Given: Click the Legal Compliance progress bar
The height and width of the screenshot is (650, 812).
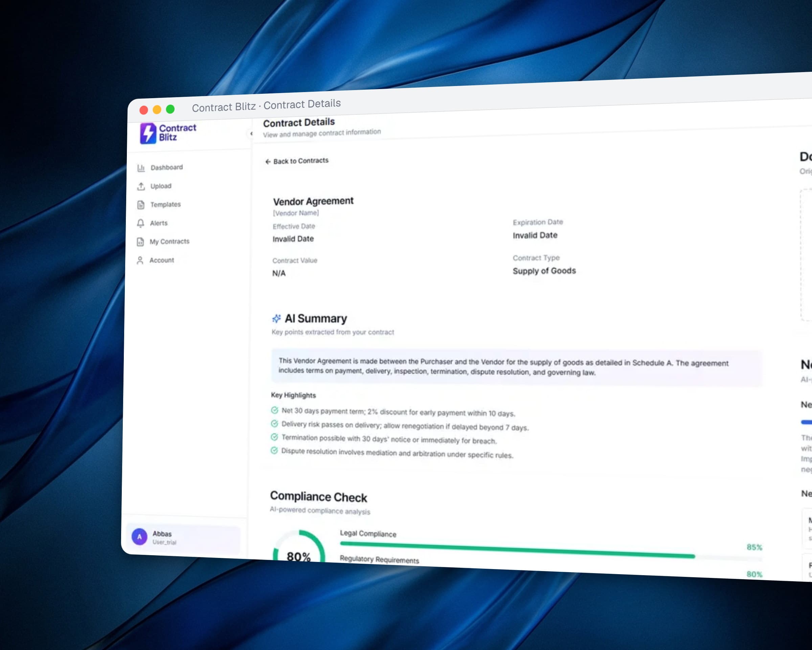Looking at the screenshot, I should click(x=517, y=550).
